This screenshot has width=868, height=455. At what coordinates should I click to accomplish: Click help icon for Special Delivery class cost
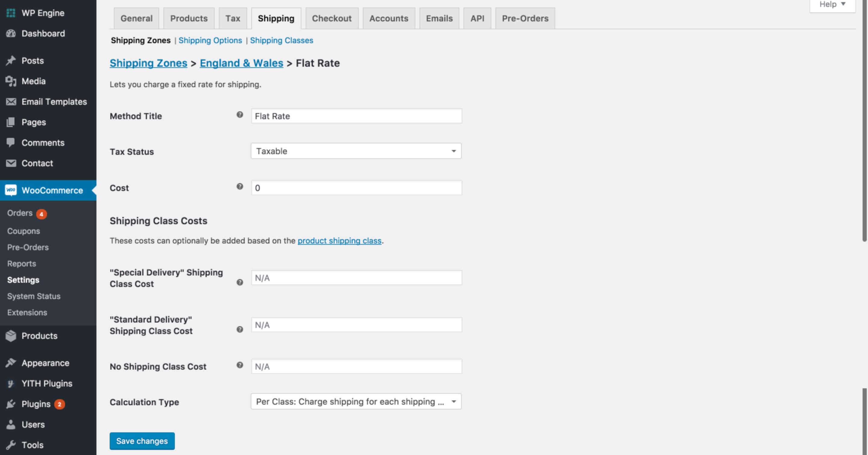tap(240, 282)
